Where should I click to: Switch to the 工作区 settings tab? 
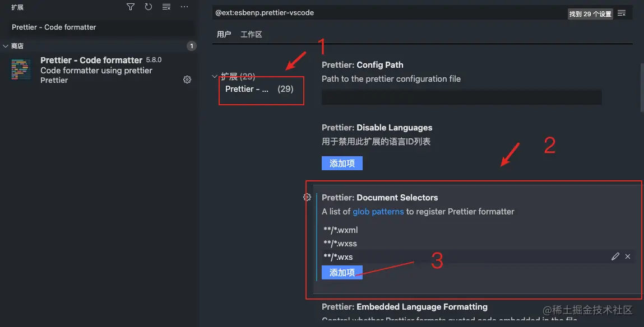(x=250, y=34)
